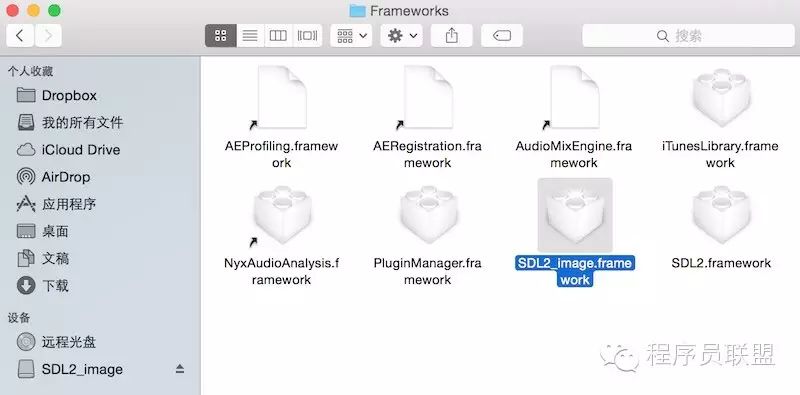Click the iTunesLibrary.framework file name

point(720,154)
